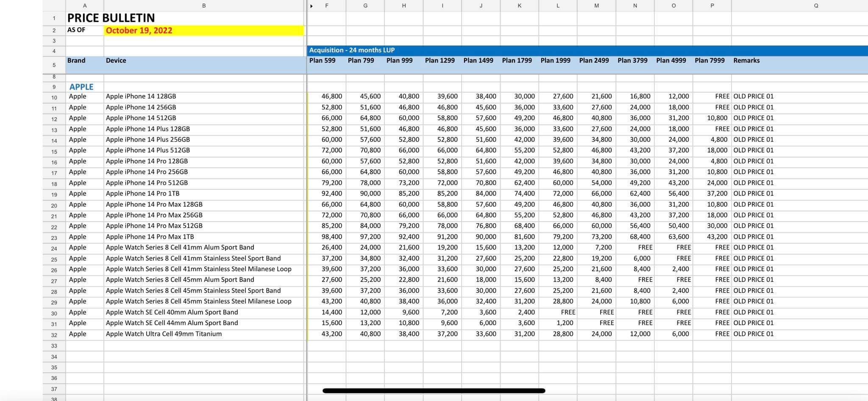This screenshot has height=401, width=868.
Task: Click OLD PRICE 01 remark for Watch Ultra row
Action: (754, 334)
